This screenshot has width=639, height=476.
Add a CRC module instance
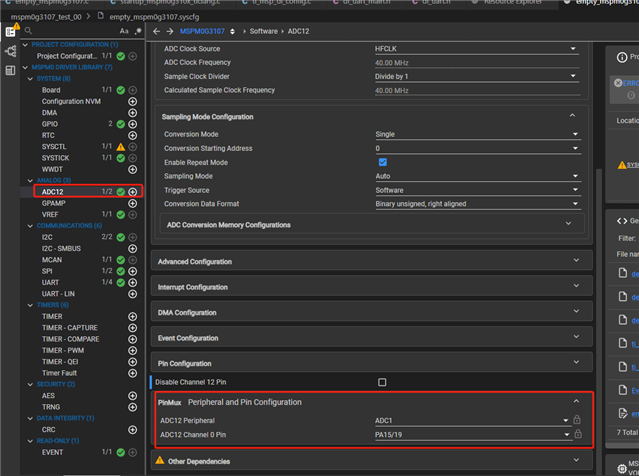coord(133,429)
